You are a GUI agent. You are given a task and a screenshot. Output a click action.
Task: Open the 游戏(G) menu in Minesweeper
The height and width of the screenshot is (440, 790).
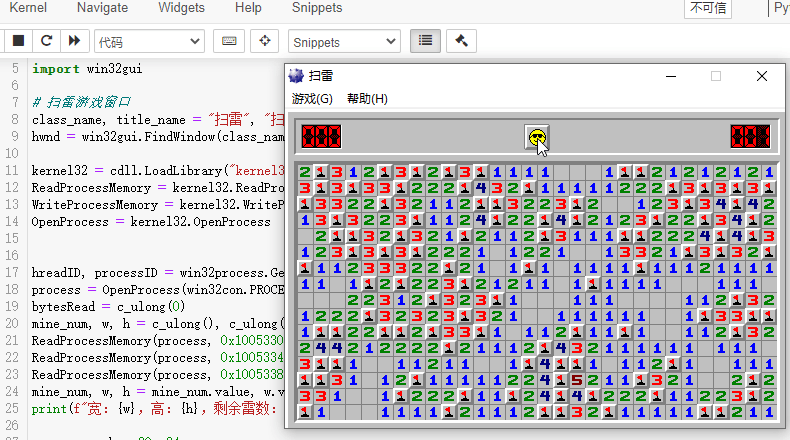(x=312, y=99)
